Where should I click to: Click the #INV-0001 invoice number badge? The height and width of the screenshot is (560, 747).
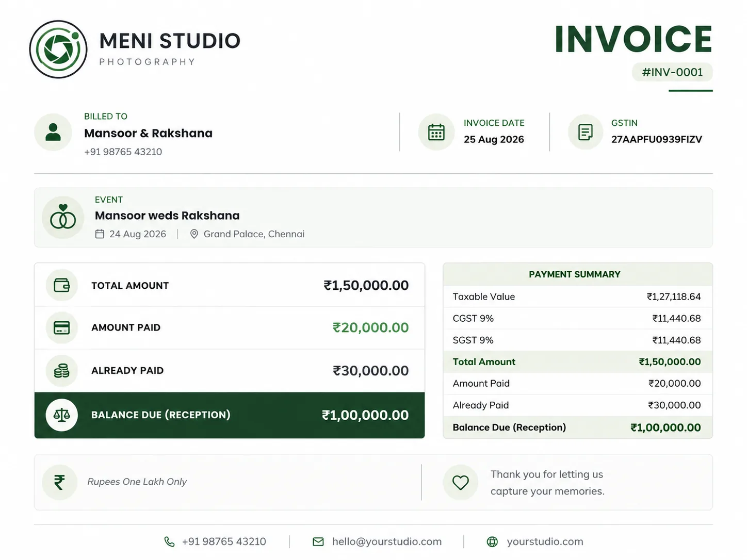pyautogui.click(x=672, y=72)
